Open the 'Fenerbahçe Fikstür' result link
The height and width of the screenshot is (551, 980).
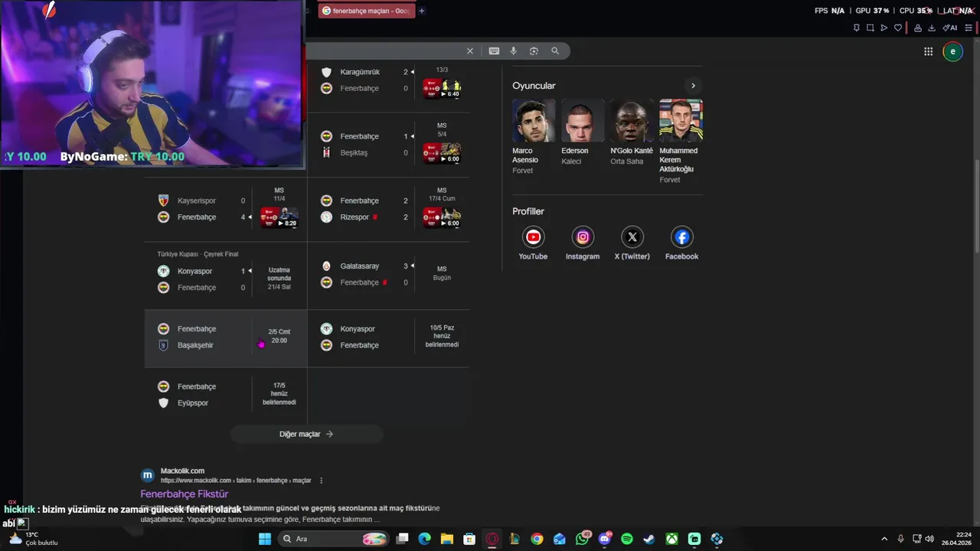185,494
